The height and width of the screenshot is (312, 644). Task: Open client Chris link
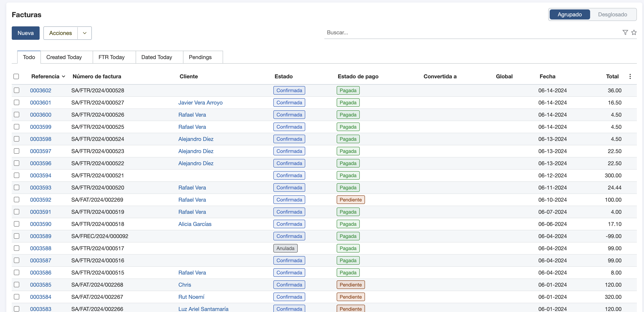point(184,285)
